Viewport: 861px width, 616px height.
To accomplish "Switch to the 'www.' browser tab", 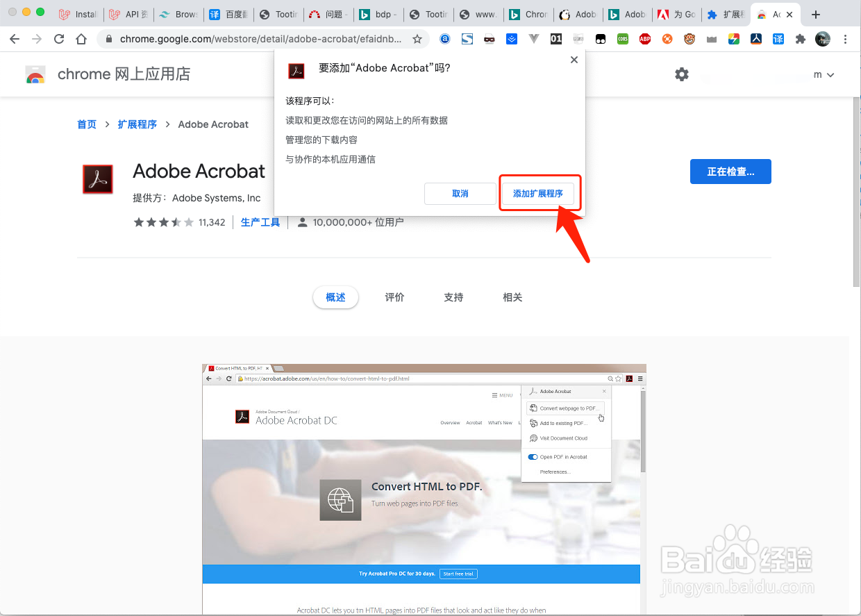I will [478, 15].
